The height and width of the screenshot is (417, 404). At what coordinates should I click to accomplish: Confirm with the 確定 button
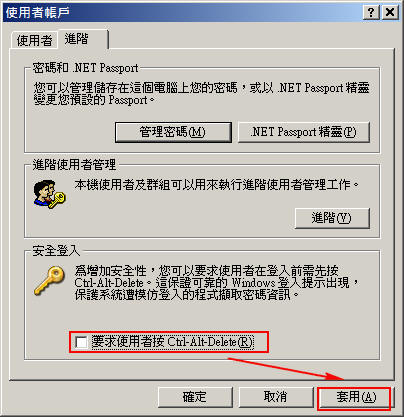coord(195,397)
